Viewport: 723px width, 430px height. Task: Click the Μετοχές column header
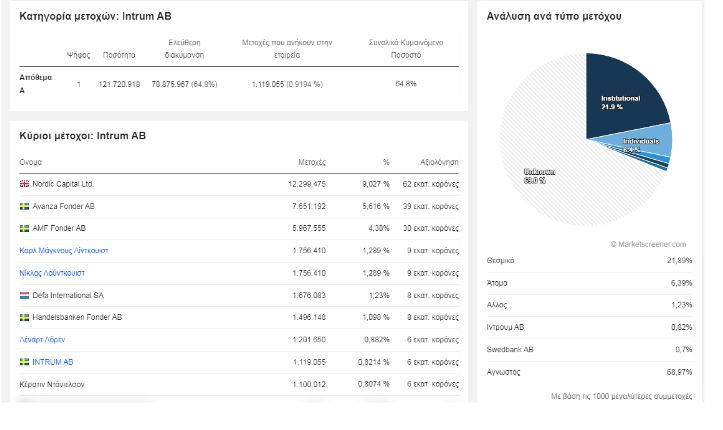pyautogui.click(x=312, y=161)
